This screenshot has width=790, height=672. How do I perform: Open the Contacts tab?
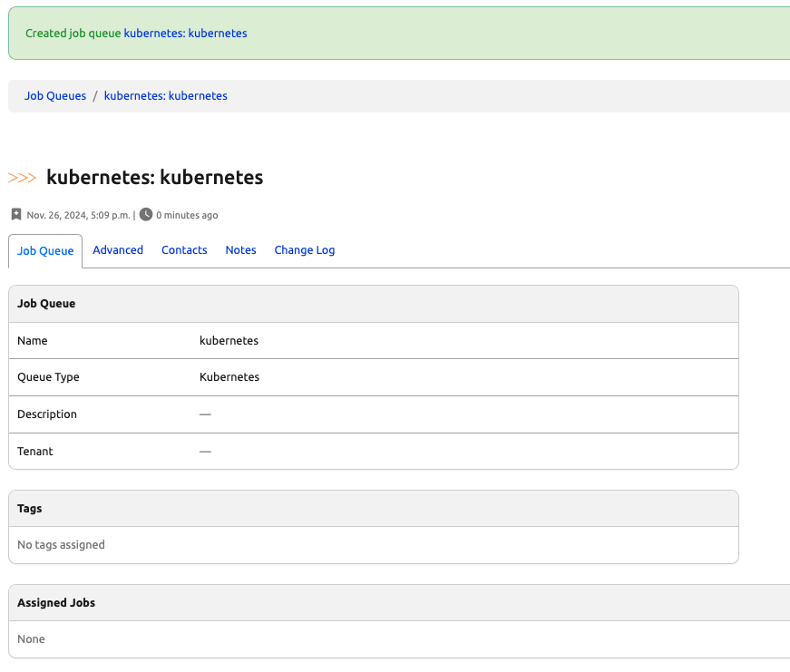tap(184, 250)
